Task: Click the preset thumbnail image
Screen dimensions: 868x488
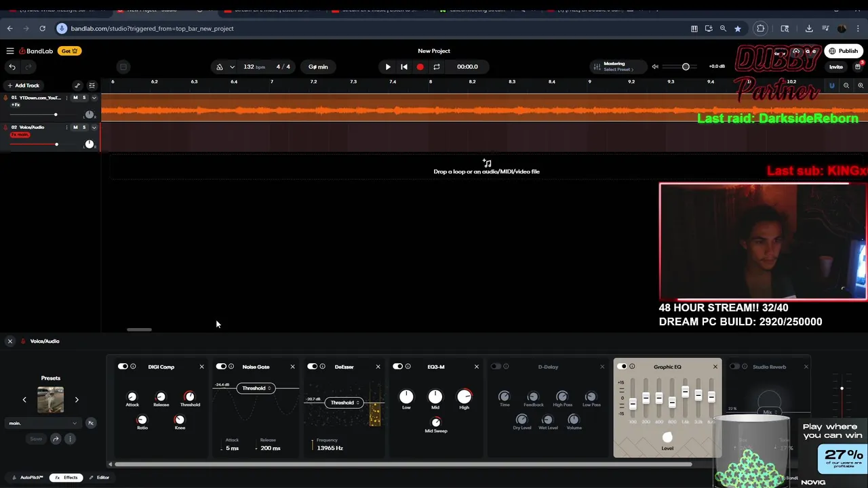Action: coord(50,400)
